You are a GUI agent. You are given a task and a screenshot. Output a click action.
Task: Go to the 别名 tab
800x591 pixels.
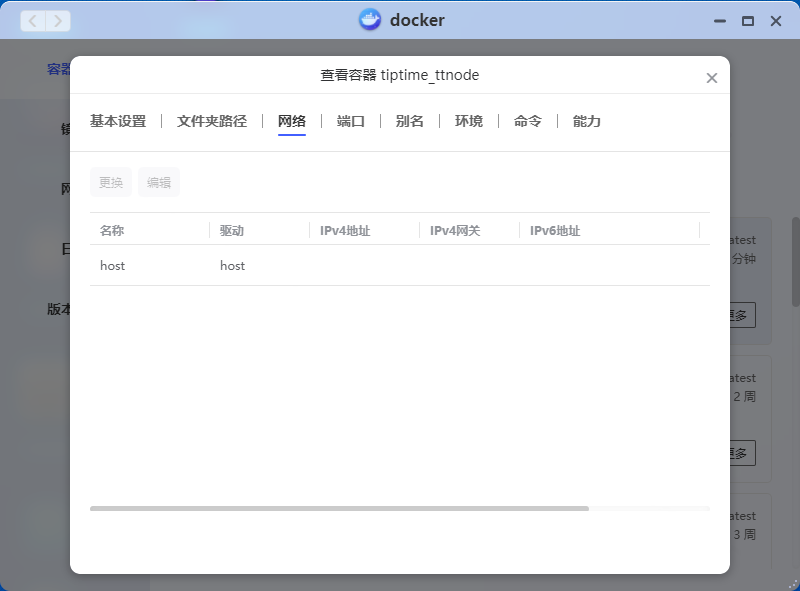410,121
